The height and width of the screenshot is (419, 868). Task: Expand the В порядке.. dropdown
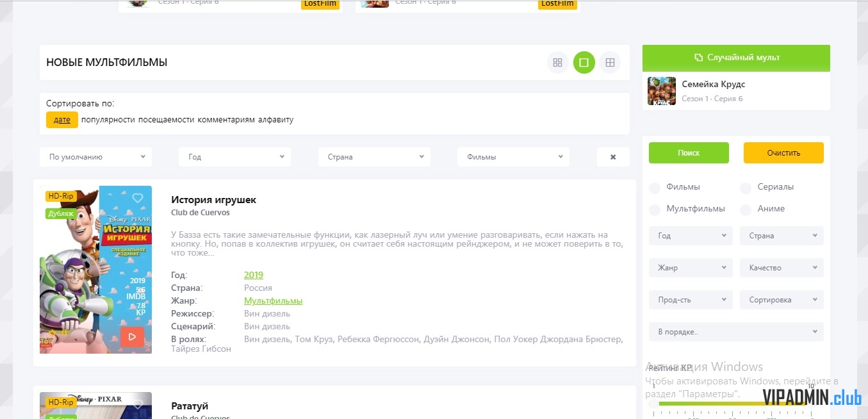tap(736, 332)
